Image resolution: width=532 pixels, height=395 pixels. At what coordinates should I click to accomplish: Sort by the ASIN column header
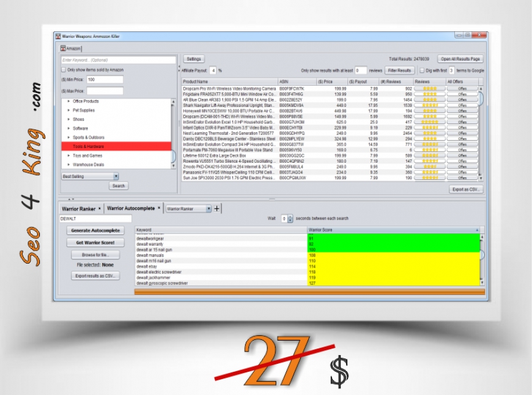click(x=297, y=82)
